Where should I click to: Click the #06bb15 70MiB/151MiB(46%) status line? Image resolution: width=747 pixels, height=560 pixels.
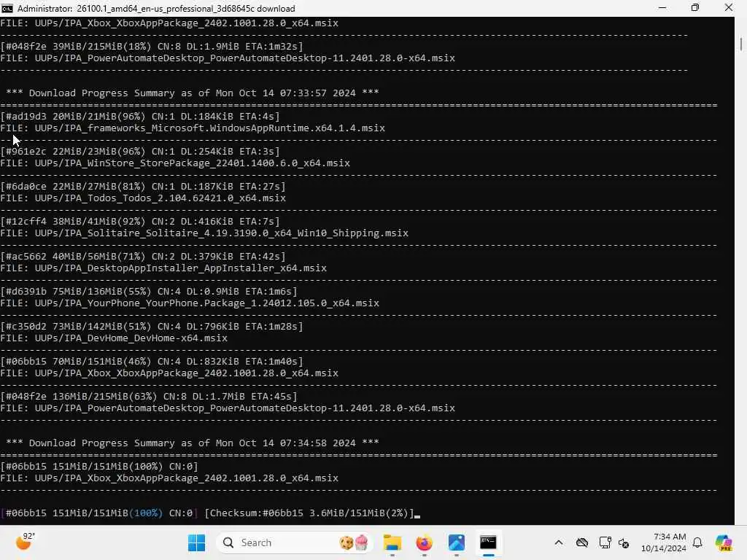point(152,362)
